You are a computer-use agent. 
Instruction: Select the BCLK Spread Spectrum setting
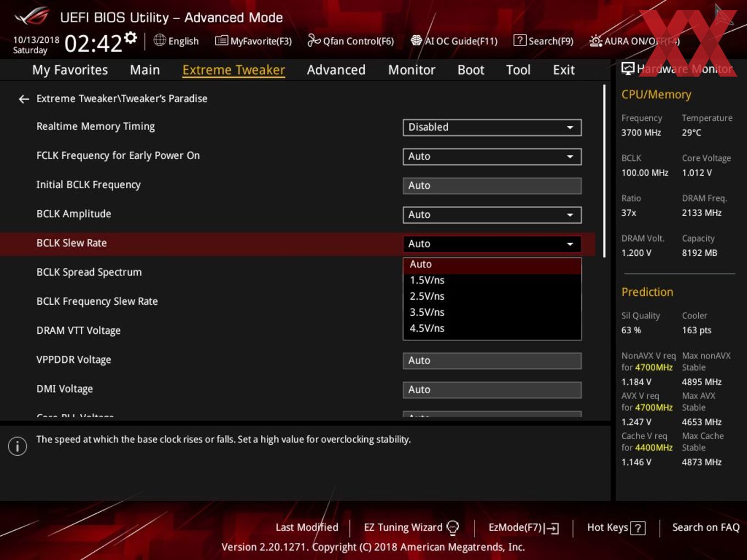coord(89,272)
